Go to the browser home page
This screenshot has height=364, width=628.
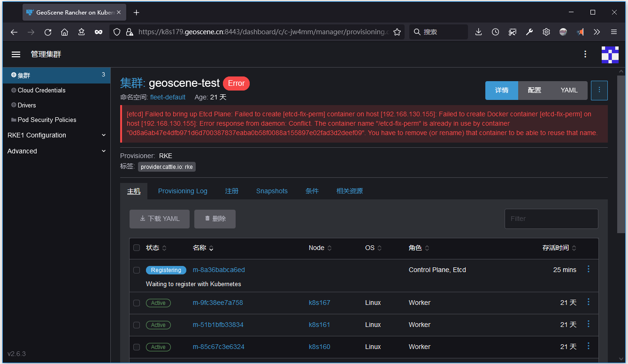click(65, 32)
